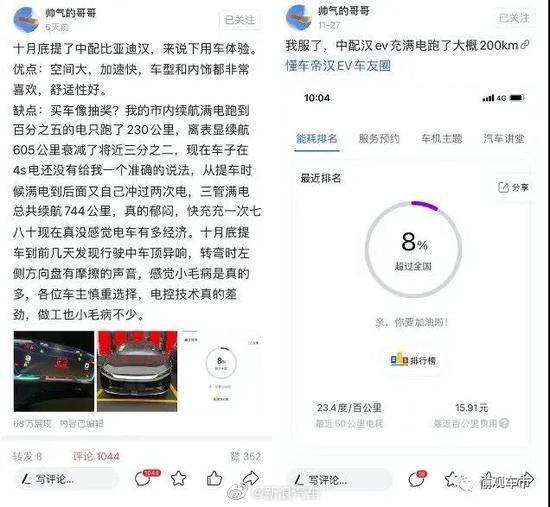Open the dashboard photo thumbnail

coord(54,371)
